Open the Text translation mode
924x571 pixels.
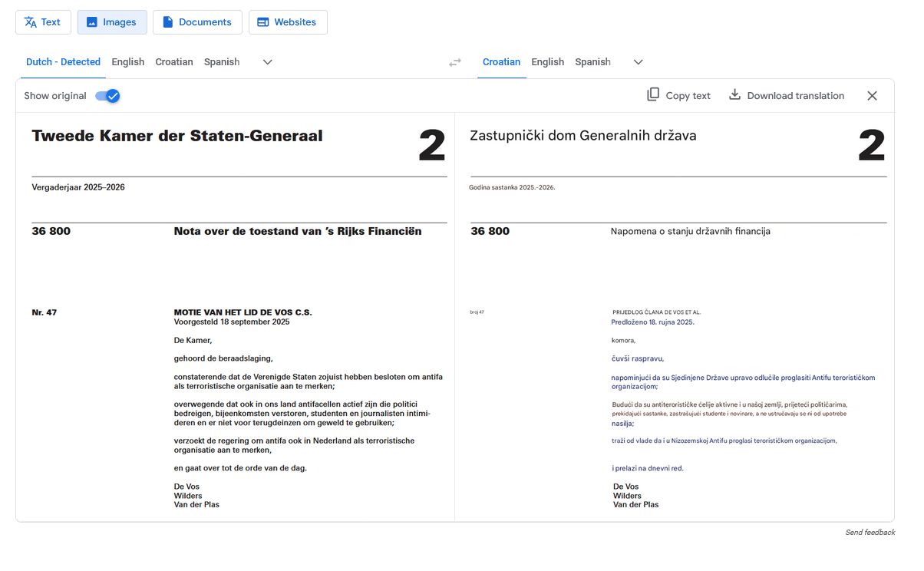(x=43, y=22)
